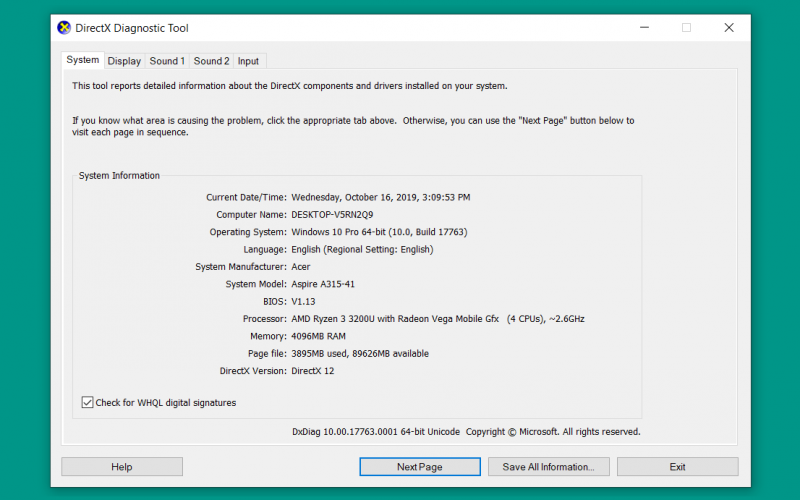Screen dimensions: 800x500
Task: Click the Help button
Action: pos(122,467)
